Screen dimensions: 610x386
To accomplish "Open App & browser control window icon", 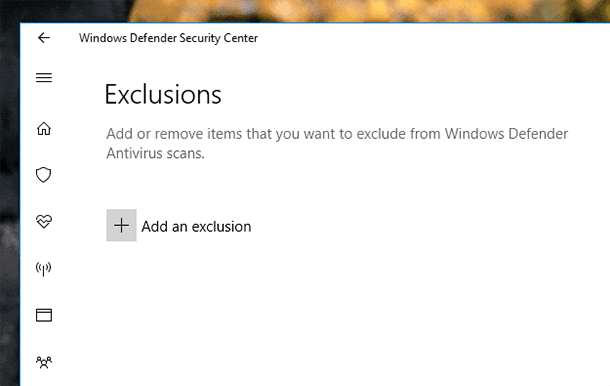I will (44, 315).
